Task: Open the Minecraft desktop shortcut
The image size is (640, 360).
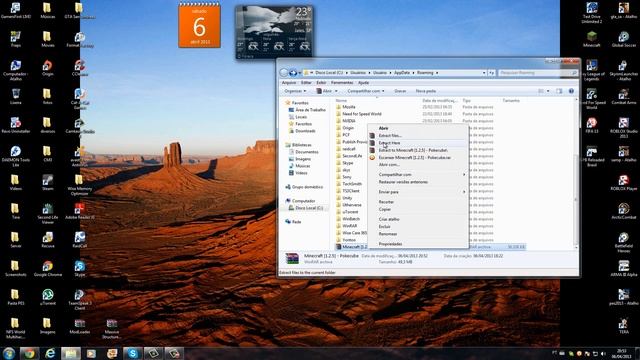Action: pyautogui.click(x=591, y=39)
